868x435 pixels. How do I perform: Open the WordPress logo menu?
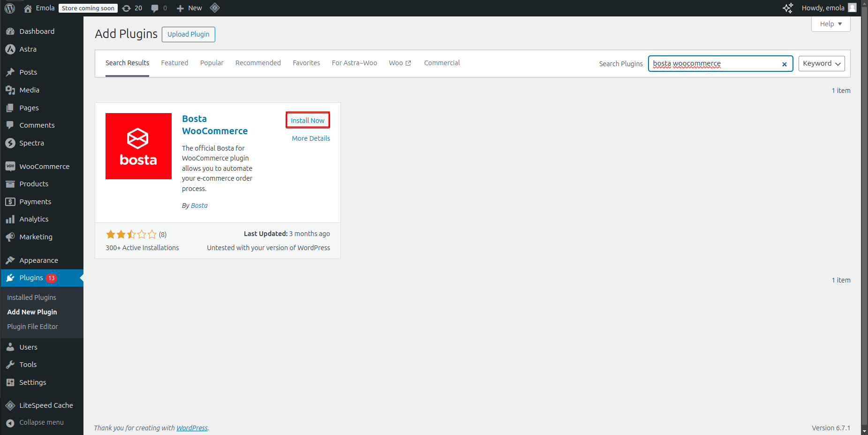coord(10,8)
